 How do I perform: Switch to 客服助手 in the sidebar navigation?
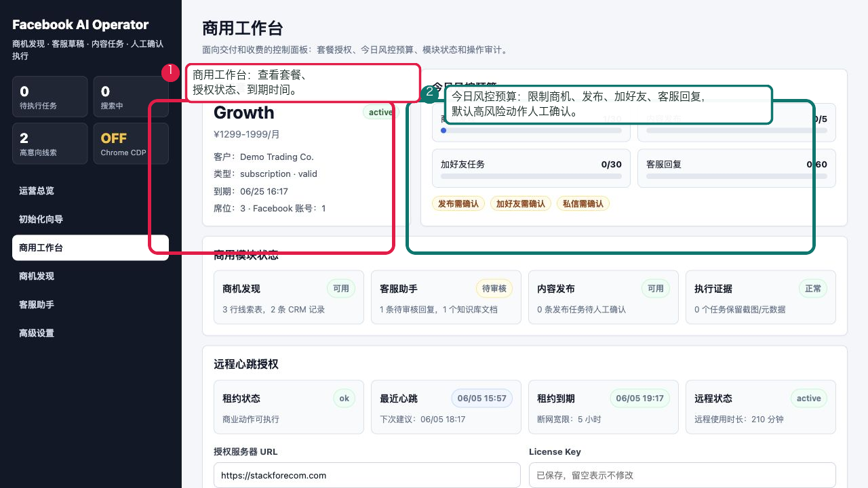click(x=90, y=305)
